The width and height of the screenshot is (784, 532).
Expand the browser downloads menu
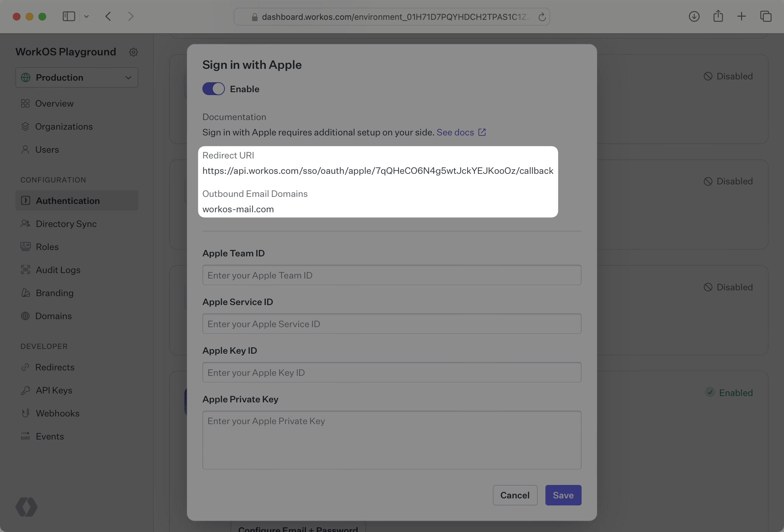tap(694, 16)
